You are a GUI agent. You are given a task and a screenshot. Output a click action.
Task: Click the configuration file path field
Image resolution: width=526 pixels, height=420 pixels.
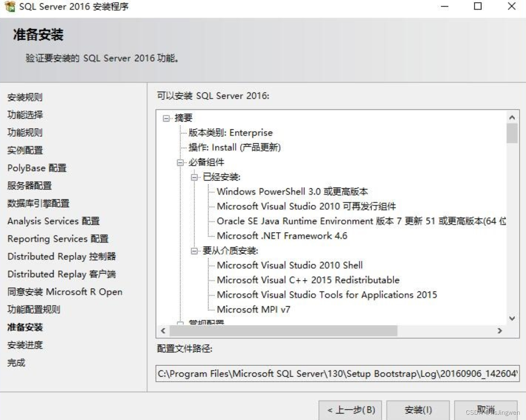338,374
